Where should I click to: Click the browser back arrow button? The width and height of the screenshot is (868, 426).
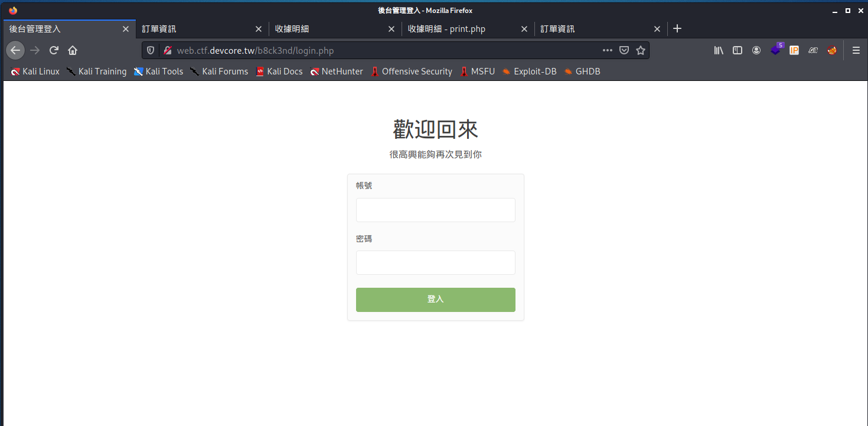[15, 50]
